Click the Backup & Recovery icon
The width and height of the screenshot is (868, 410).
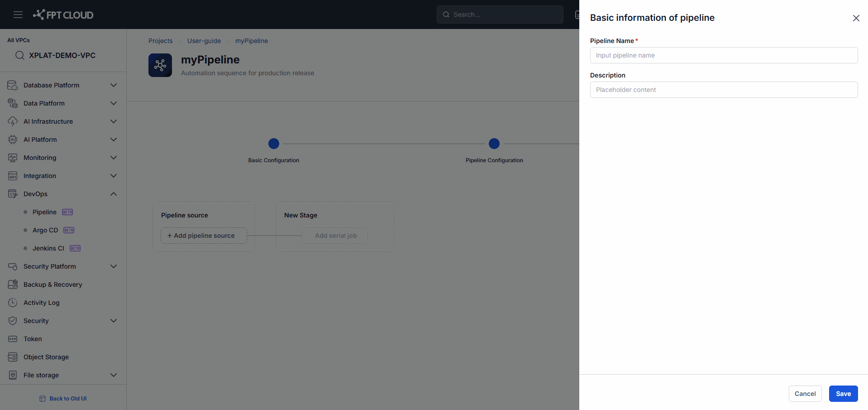(x=13, y=285)
